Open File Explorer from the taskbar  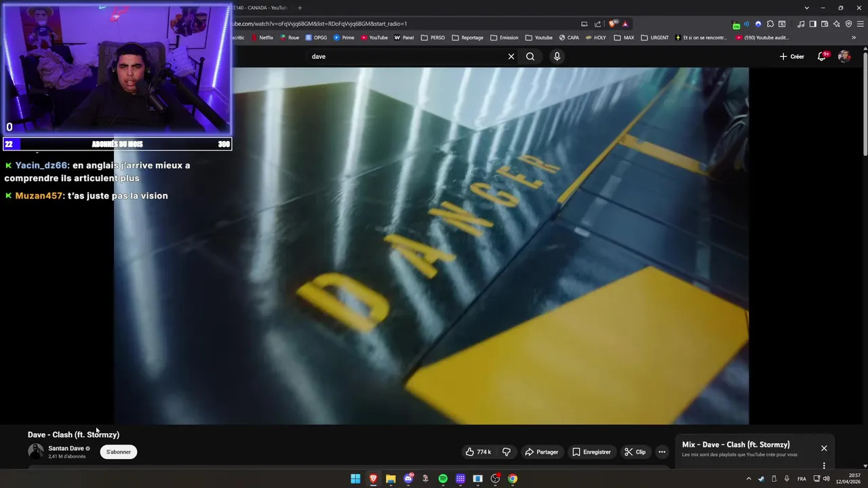[x=391, y=479]
